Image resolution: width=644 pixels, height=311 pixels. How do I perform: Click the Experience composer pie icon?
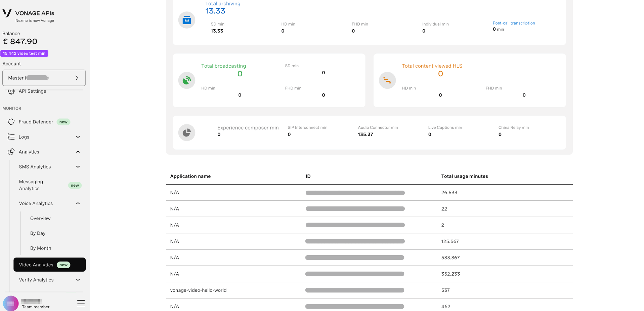click(187, 132)
